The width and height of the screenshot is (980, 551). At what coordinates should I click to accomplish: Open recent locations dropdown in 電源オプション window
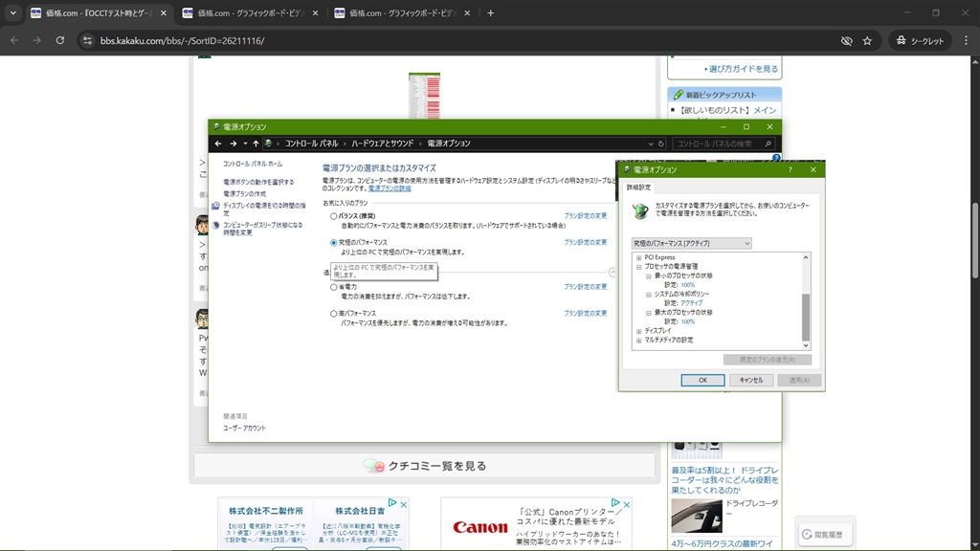tap(245, 143)
